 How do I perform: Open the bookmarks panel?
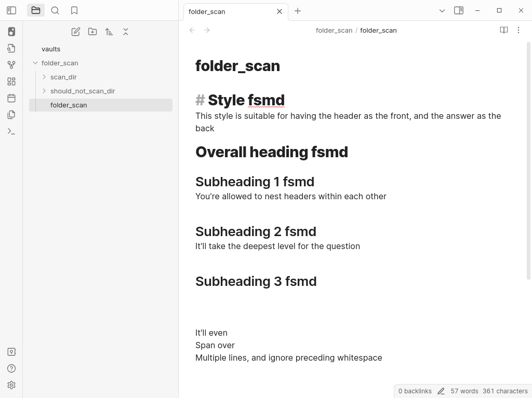point(74,10)
